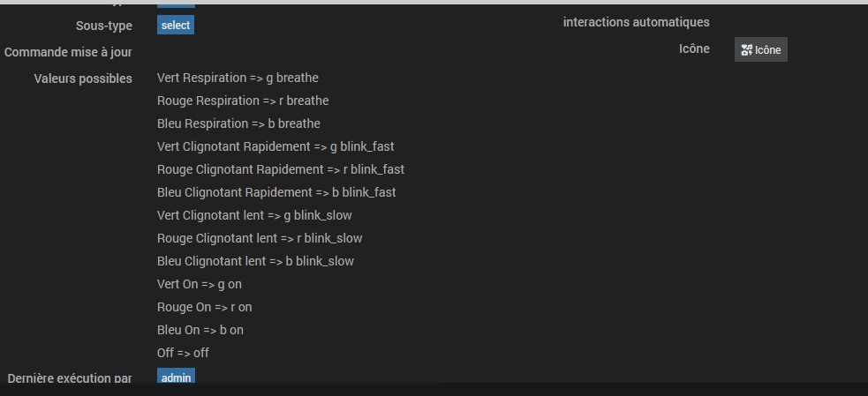The width and height of the screenshot is (868, 396).
Task: Pick "Bleu Clignotant lent => b blink_slow"
Action: [255, 261]
